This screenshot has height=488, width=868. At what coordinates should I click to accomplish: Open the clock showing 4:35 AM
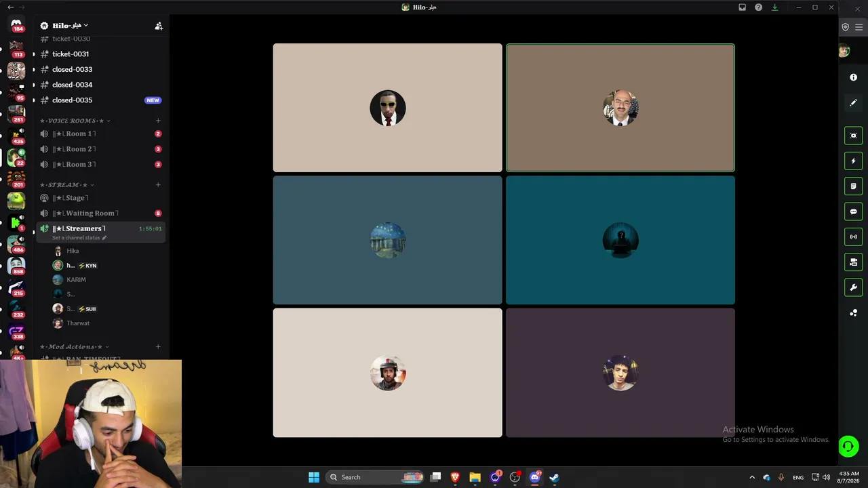click(849, 477)
